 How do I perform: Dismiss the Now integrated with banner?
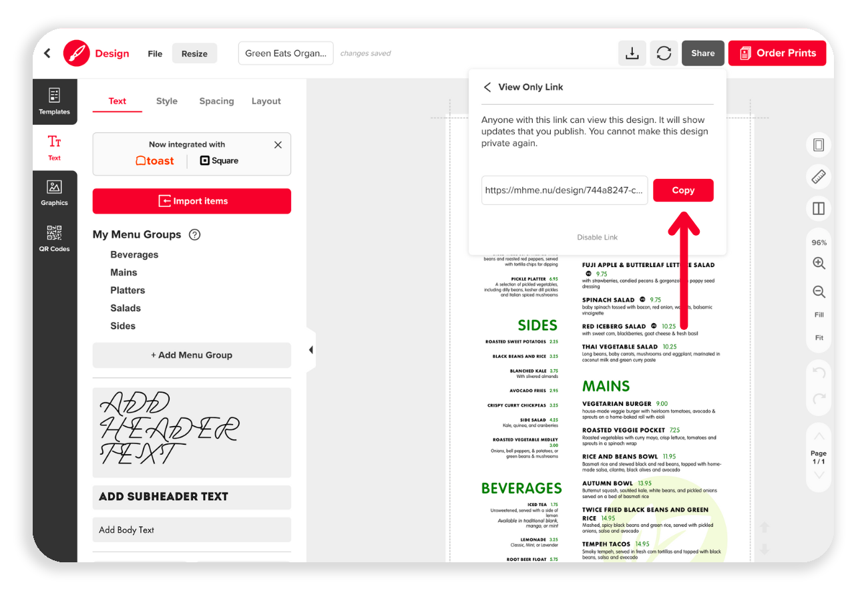278,145
